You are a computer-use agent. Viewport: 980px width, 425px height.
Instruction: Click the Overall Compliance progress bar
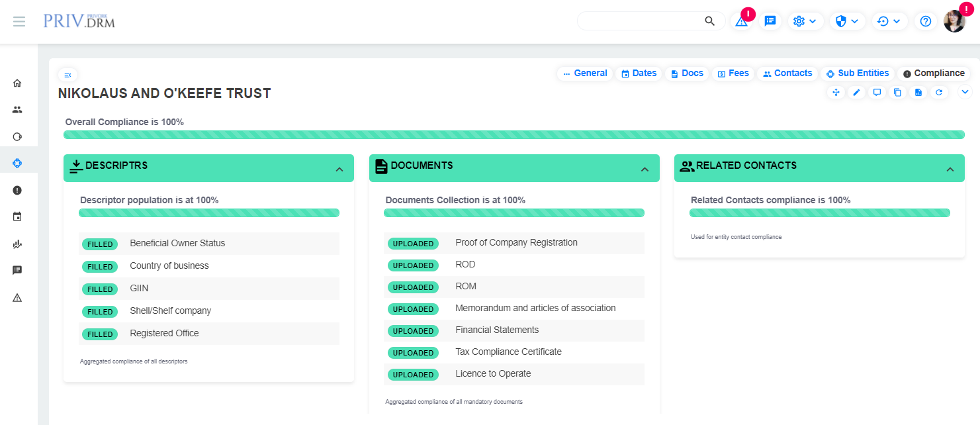[513, 135]
